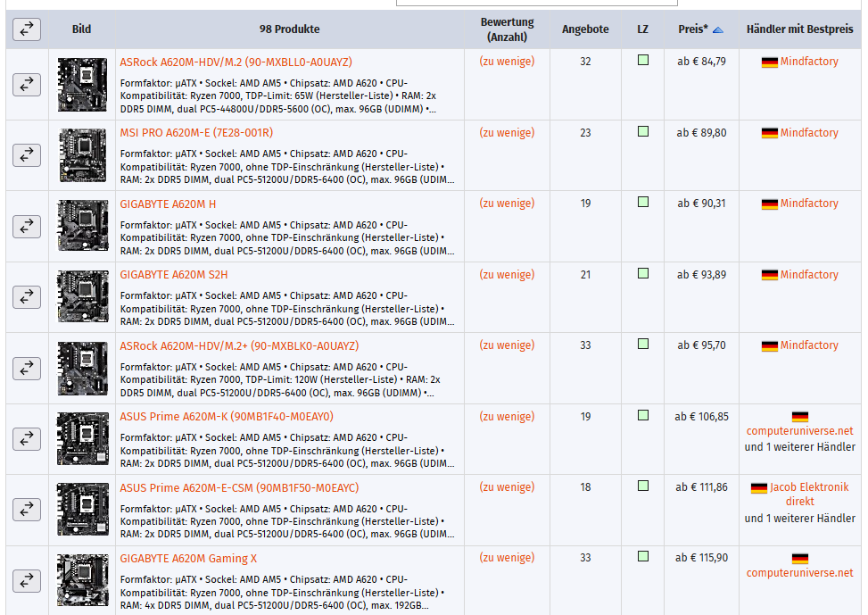Image resolution: width=868 pixels, height=615 pixels.
Task: Add ASUS Prime A620M-E-CSM to comparison
Action: click(x=27, y=510)
